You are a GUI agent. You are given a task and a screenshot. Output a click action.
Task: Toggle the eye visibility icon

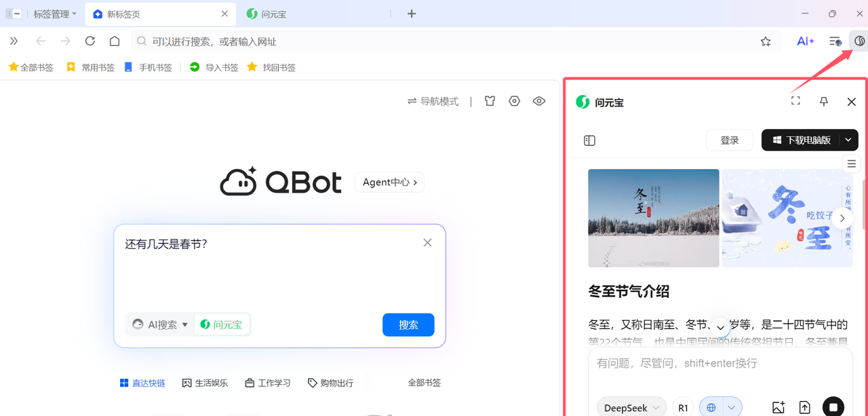tap(539, 101)
